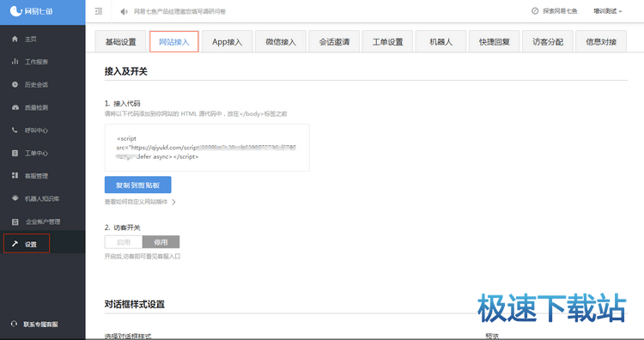Open 机器人知识库 in the sidebar

[x=43, y=198]
